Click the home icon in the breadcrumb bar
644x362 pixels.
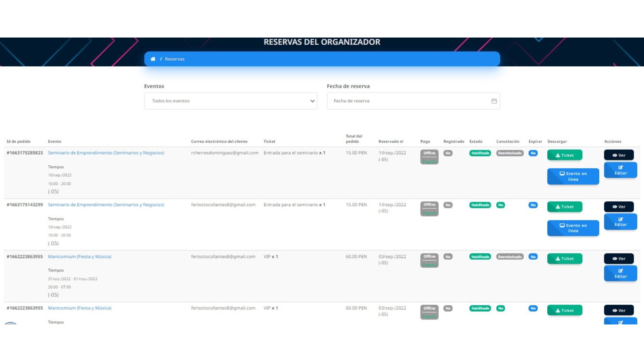(153, 59)
